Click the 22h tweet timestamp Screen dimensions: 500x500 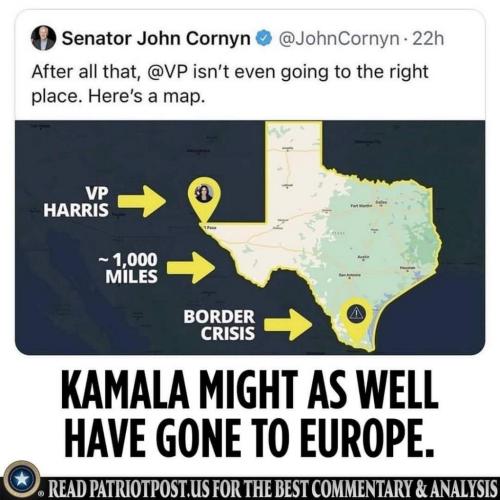pos(428,39)
